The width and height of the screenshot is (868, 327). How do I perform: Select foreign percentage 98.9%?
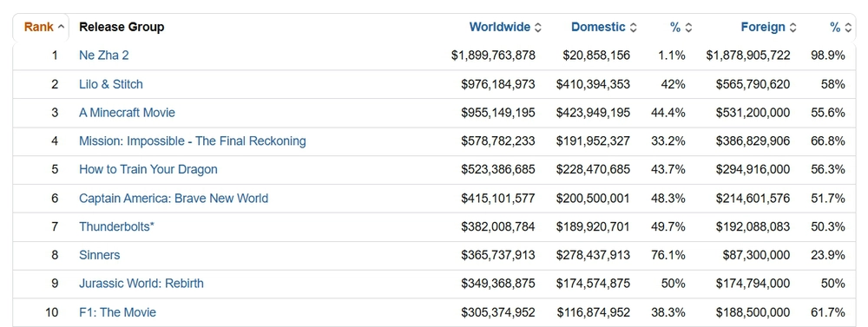(828, 56)
